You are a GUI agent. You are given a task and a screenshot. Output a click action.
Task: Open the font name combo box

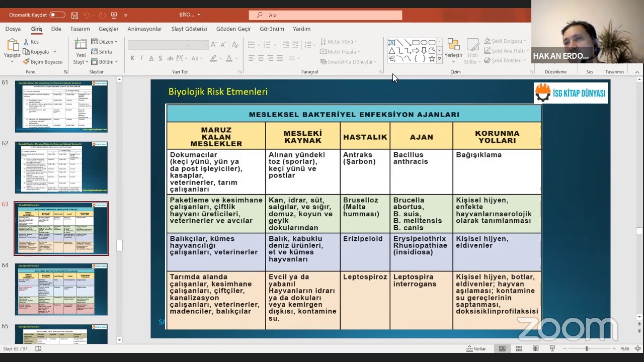[x=158, y=45]
